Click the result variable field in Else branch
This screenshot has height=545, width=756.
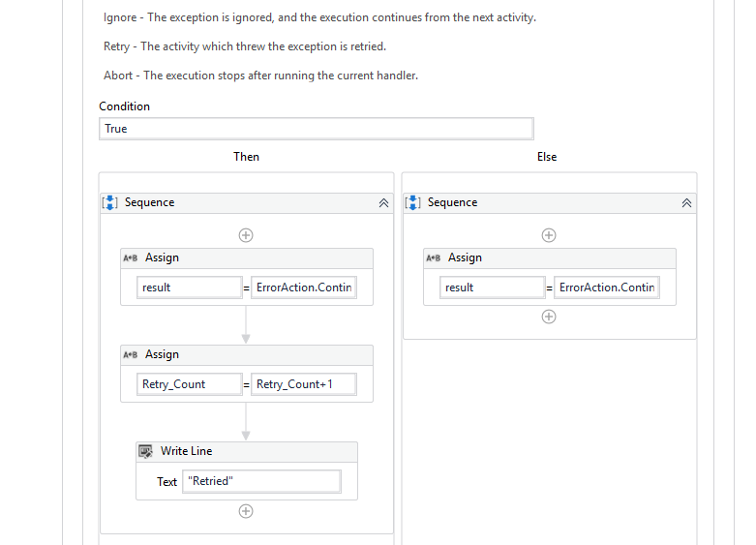[x=493, y=288]
